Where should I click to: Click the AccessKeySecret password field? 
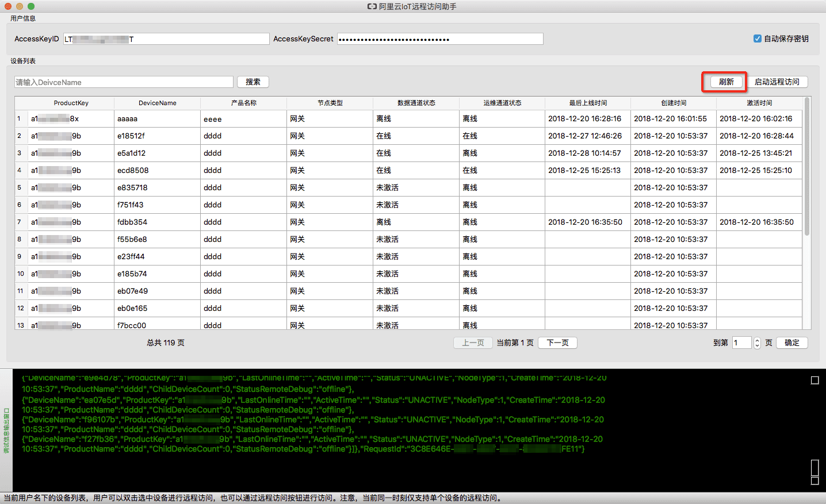point(440,39)
